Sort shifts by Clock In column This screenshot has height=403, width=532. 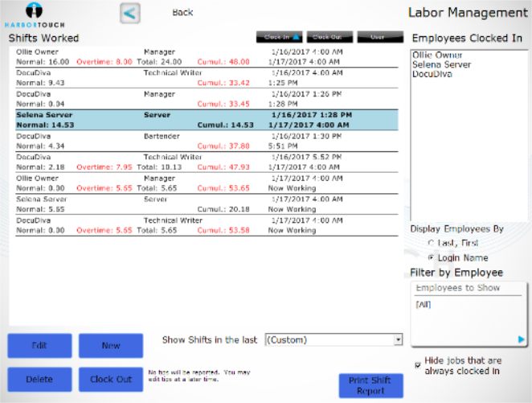point(279,37)
